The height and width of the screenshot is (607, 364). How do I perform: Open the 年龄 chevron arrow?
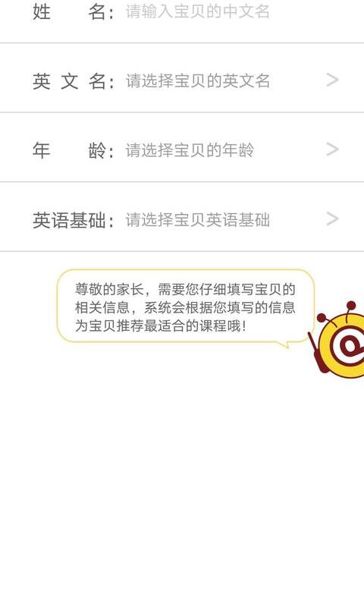332,149
